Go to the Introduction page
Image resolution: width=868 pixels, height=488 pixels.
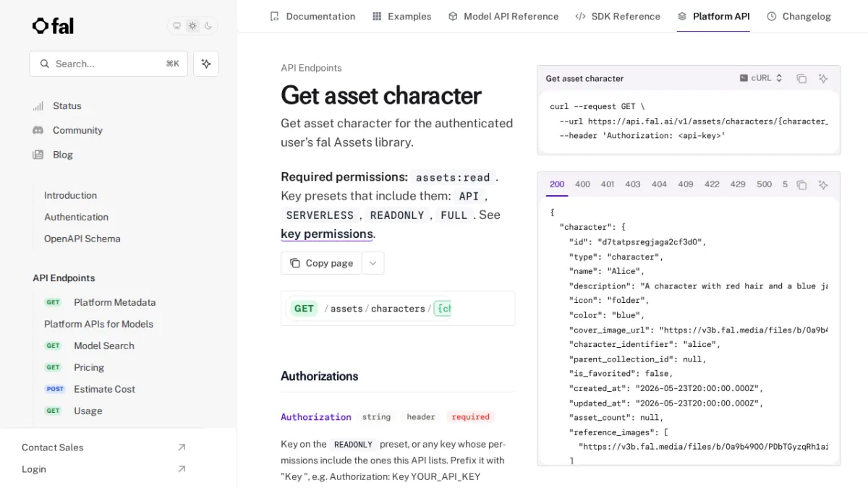70,195
